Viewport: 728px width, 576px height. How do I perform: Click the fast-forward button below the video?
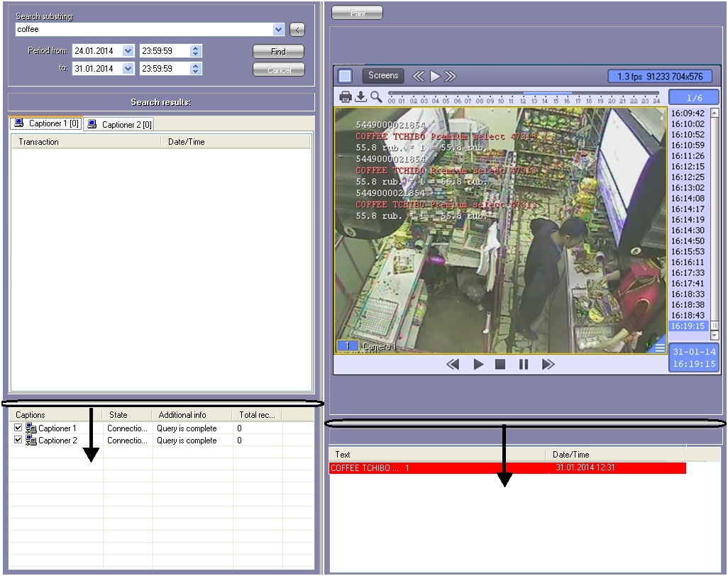548,365
